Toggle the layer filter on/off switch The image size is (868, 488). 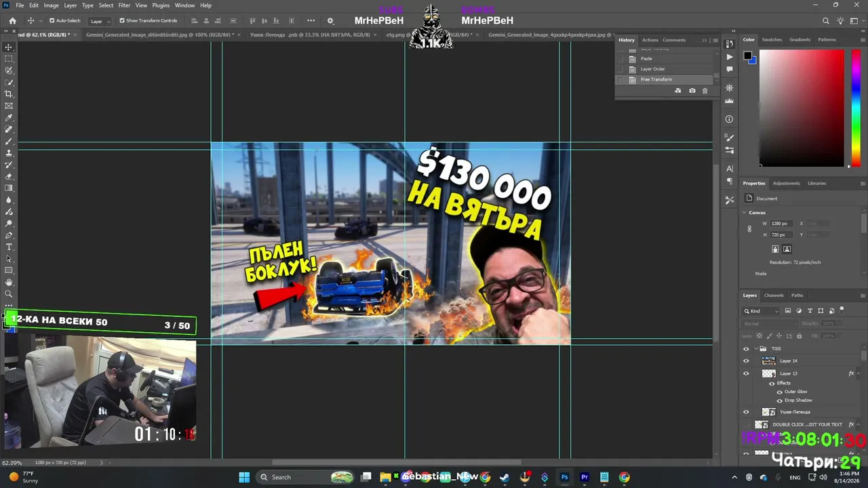[842, 310]
